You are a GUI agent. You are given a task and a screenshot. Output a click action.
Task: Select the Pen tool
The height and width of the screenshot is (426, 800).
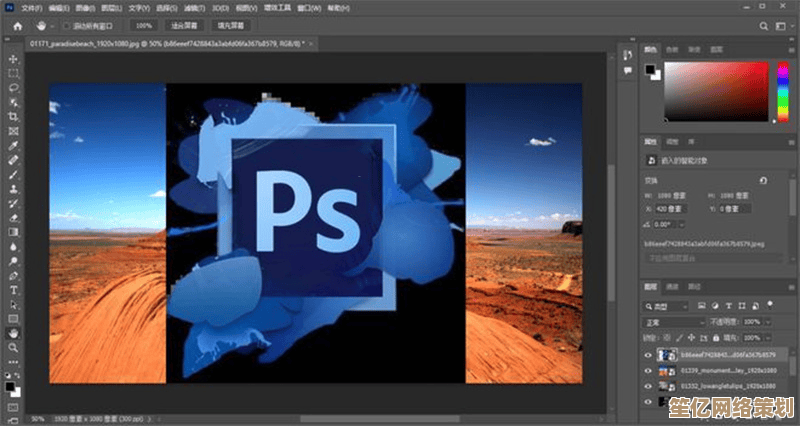(x=13, y=276)
